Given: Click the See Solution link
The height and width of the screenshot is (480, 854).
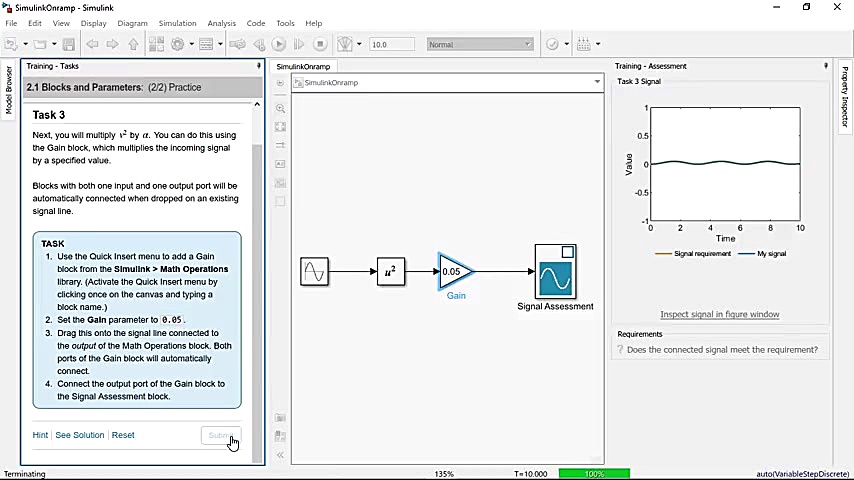Looking at the screenshot, I should click(x=80, y=435).
